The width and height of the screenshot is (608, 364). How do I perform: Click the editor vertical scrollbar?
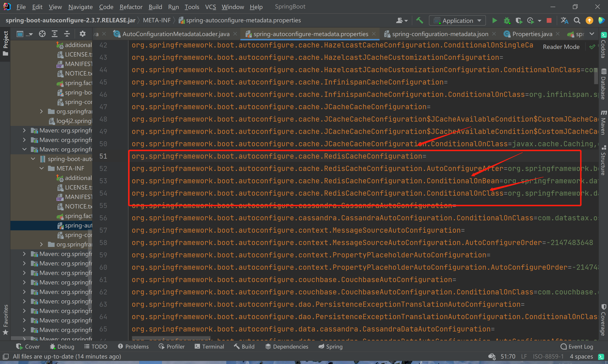pos(596,76)
